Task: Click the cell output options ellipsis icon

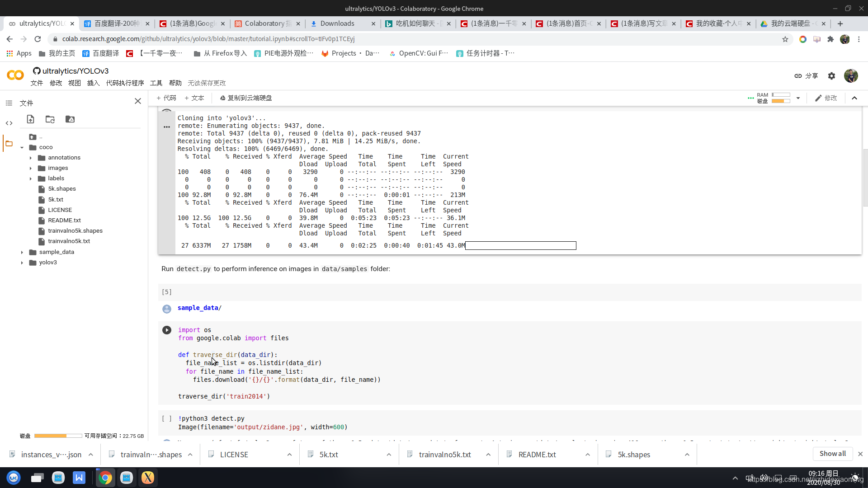Action: (x=167, y=127)
